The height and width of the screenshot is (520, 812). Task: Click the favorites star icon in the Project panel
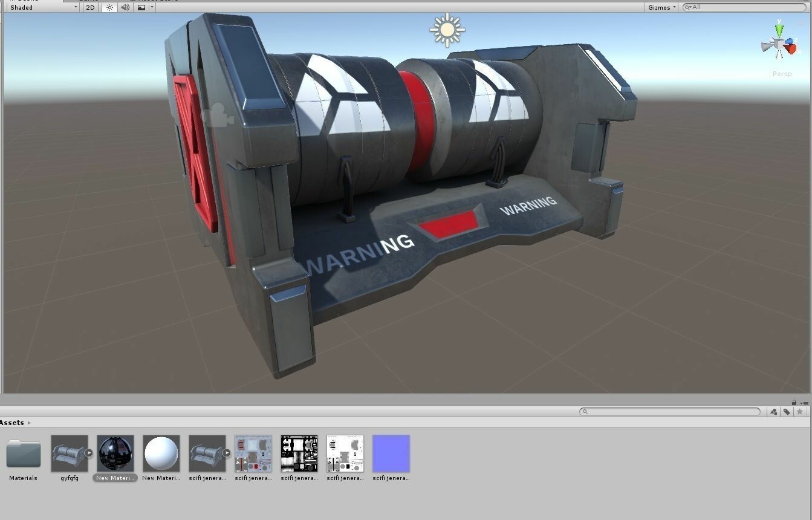800,412
